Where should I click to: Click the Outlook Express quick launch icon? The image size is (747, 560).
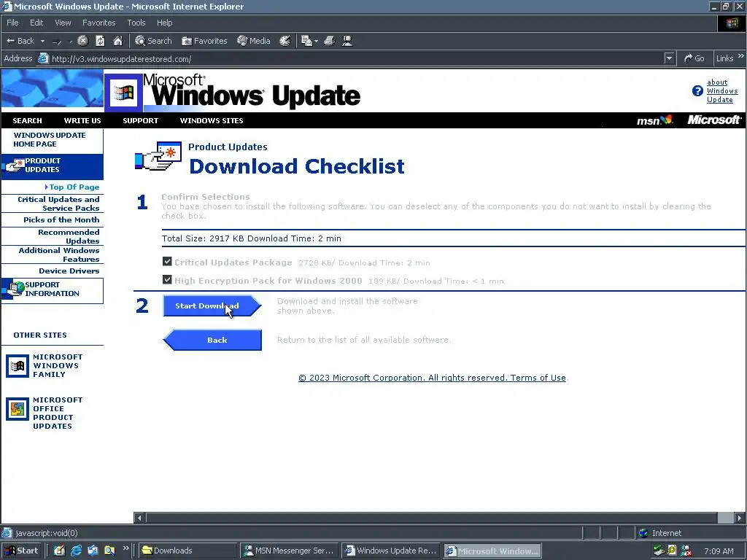(93, 551)
